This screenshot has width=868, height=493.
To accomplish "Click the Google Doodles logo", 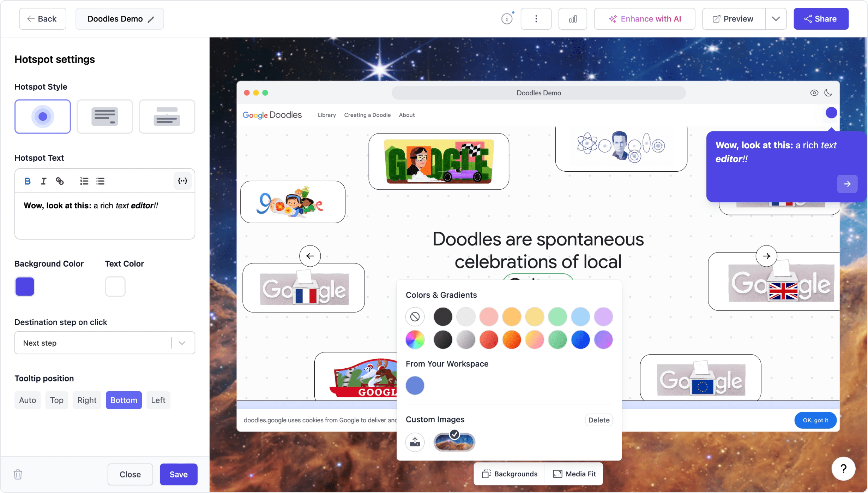I will 272,115.
